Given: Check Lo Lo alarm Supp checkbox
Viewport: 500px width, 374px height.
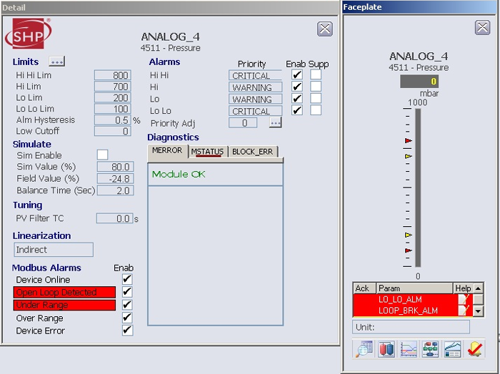Looking at the screenshot, I should pyautogui.click(x=316, y=110).
